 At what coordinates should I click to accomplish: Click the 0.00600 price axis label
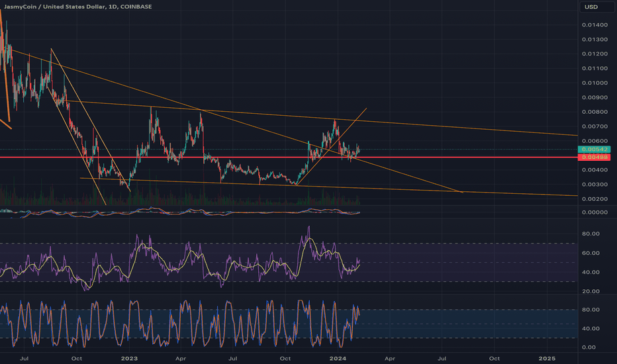(x=594, y=141)
